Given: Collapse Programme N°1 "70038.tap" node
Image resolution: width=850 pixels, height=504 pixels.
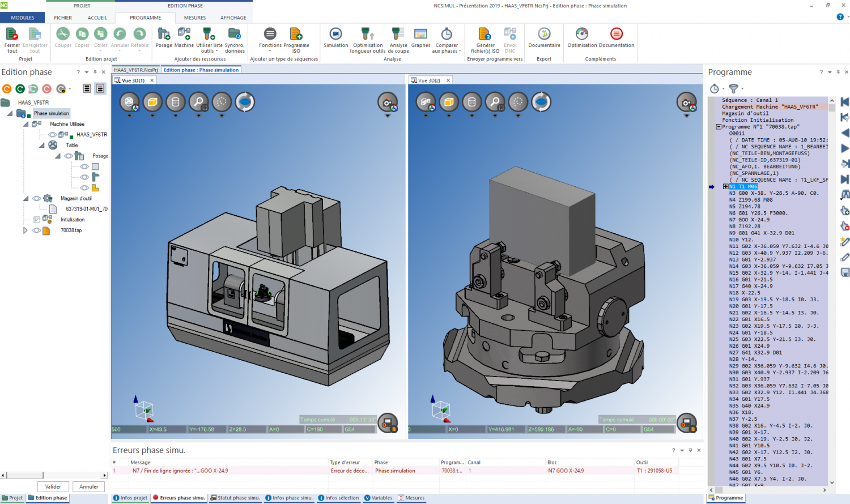Looking at the screenshot, I should pos(719,127).
